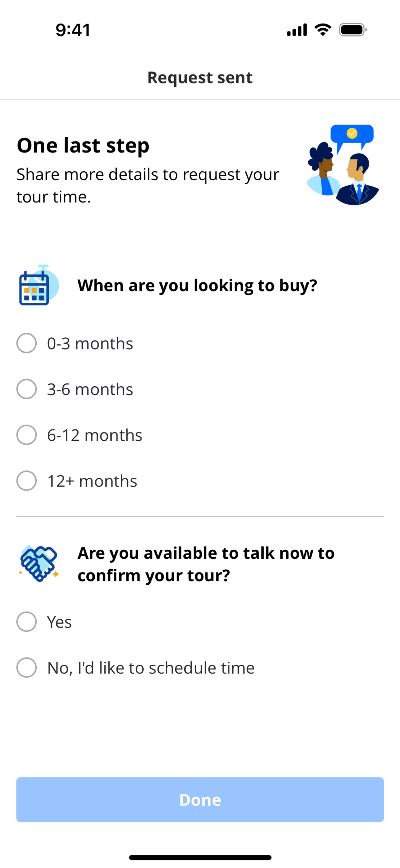Tap the two people chatting illustration
The width and height of the screenshot is (400, 868).
[x=342, y=165]
